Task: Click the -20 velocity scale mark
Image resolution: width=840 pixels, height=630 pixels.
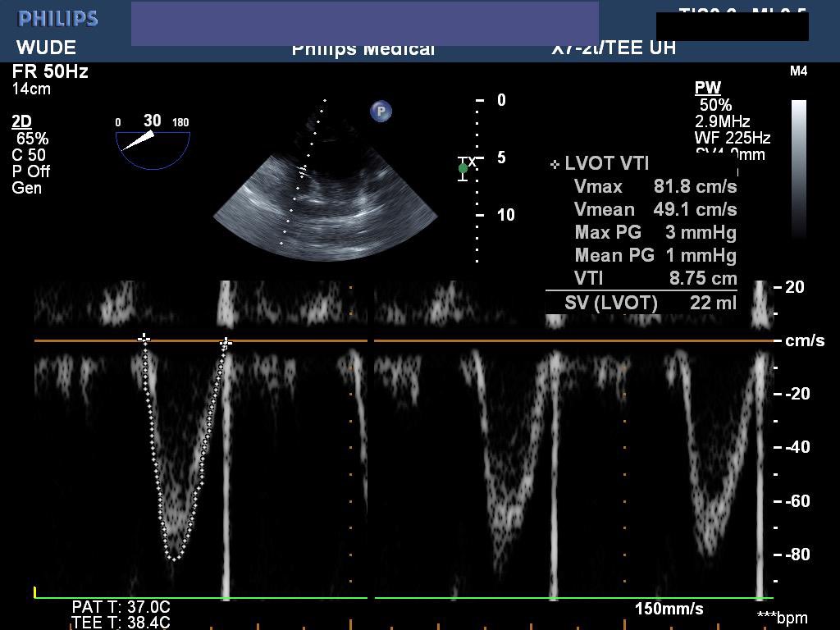Action: 797,394
